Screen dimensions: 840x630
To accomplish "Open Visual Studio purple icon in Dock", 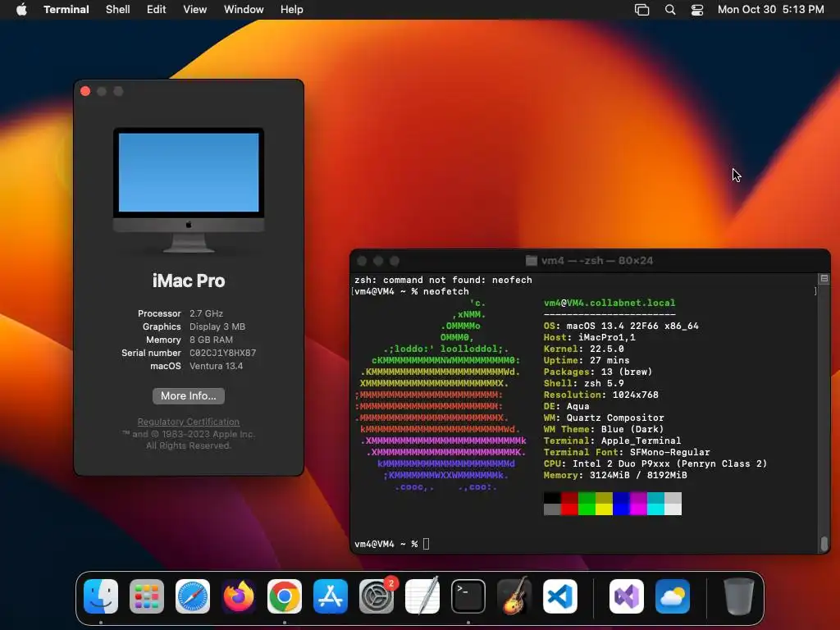I will point(627,596).
